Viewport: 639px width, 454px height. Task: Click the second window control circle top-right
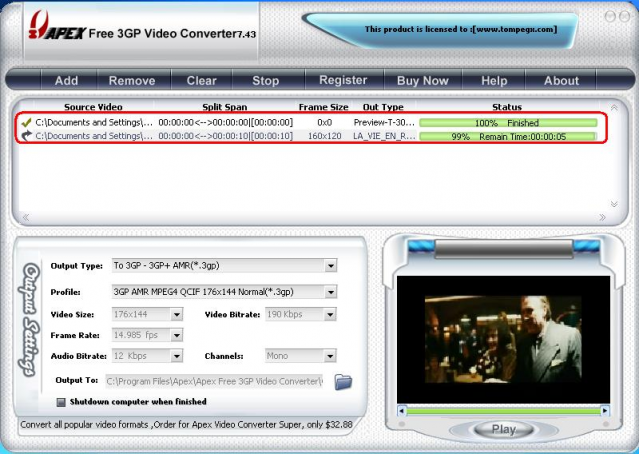coord(624,16)
